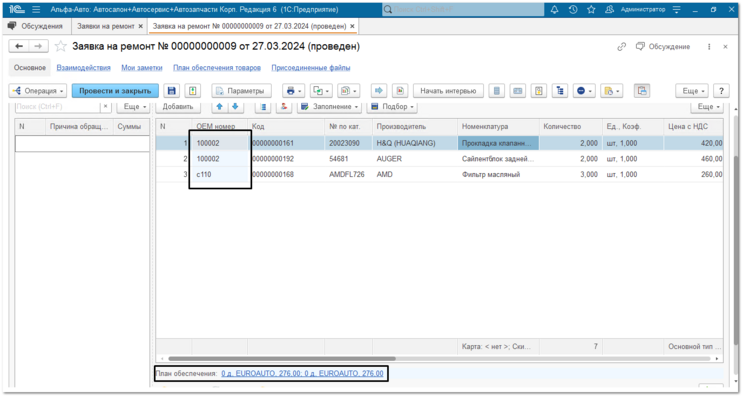Open the collaboration users icon
This screenshot has width=743, height=397.
click(609, 9)
